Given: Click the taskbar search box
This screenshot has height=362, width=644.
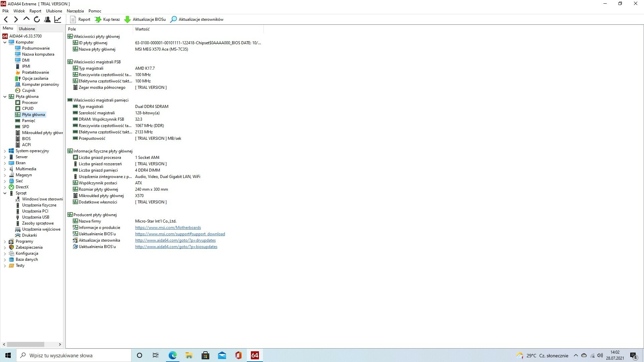Looking at the screenshot, I should pos(74,355).
